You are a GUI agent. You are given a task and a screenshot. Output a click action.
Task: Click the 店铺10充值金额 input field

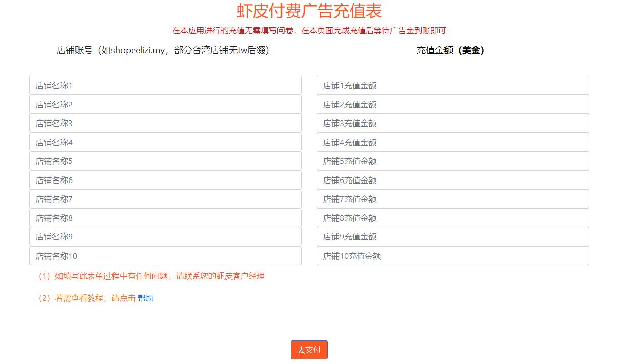(453, 256)
